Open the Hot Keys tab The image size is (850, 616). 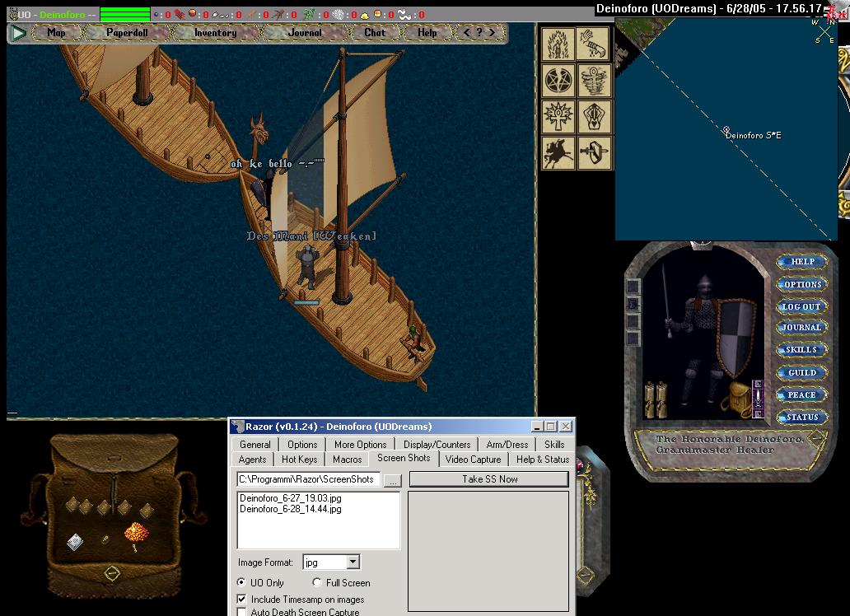click(x=299, y=460)
